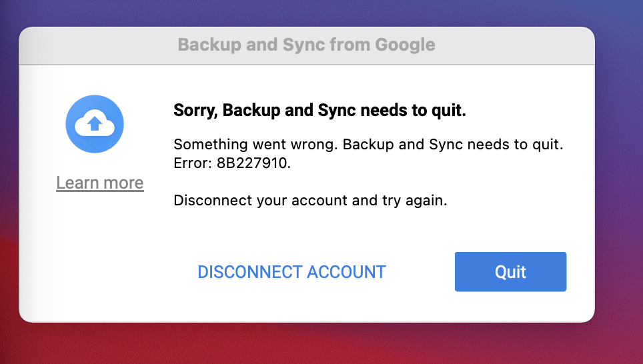
Task: Click the blank title bar area left of the title
Action: point(100,45)
